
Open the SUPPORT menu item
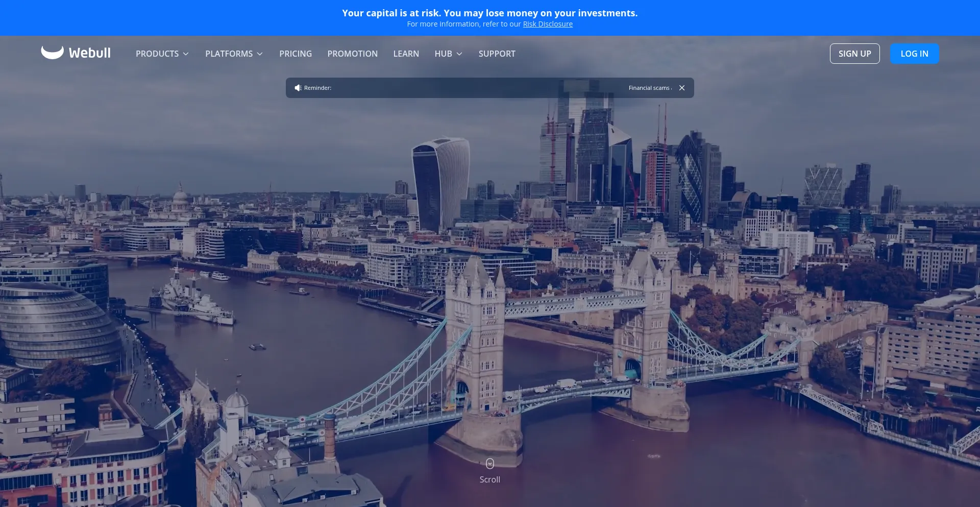click(x=497, y=54)
